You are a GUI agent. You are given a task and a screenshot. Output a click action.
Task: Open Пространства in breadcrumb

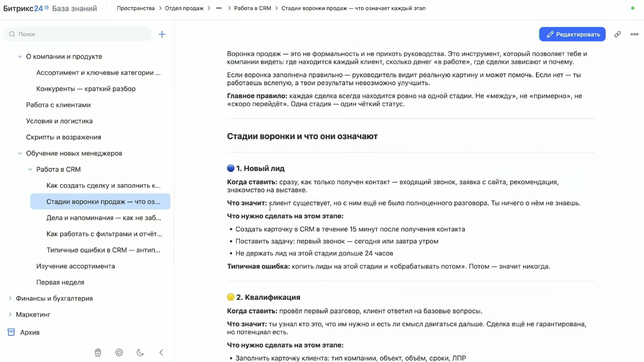click(135, 8)
